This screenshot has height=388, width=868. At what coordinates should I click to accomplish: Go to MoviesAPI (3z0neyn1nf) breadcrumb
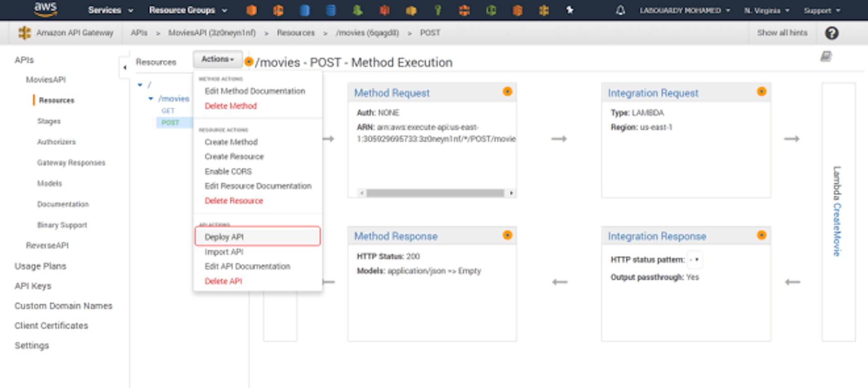212,33
